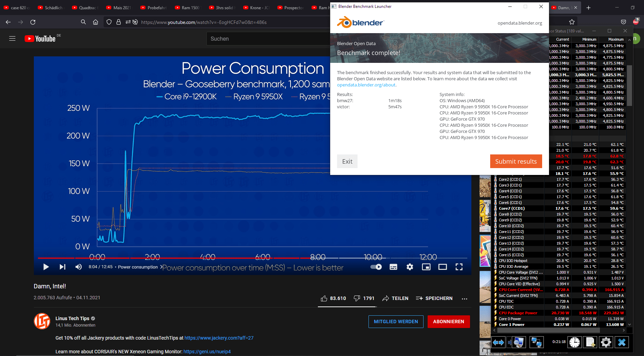This screenshot has width=644, height=356.
Task: Click MITGLIED WERDEN button
Action: tap(396, 321)
